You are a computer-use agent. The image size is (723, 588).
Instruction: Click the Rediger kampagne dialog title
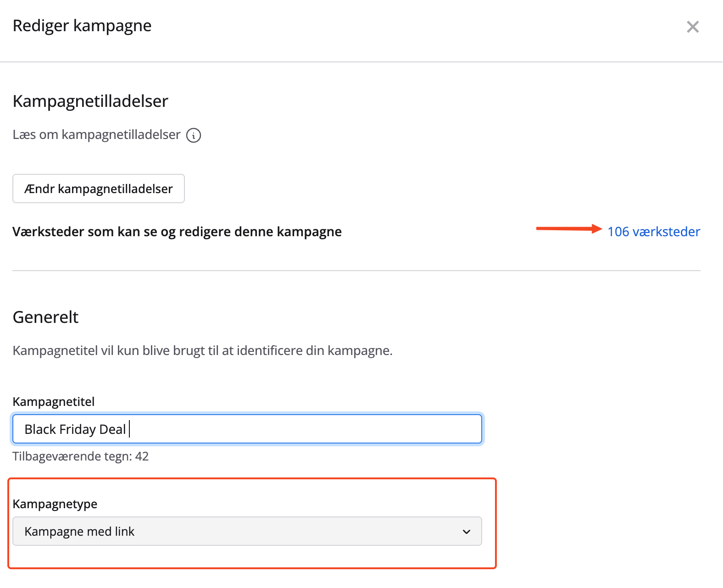[x=82, y=26]
